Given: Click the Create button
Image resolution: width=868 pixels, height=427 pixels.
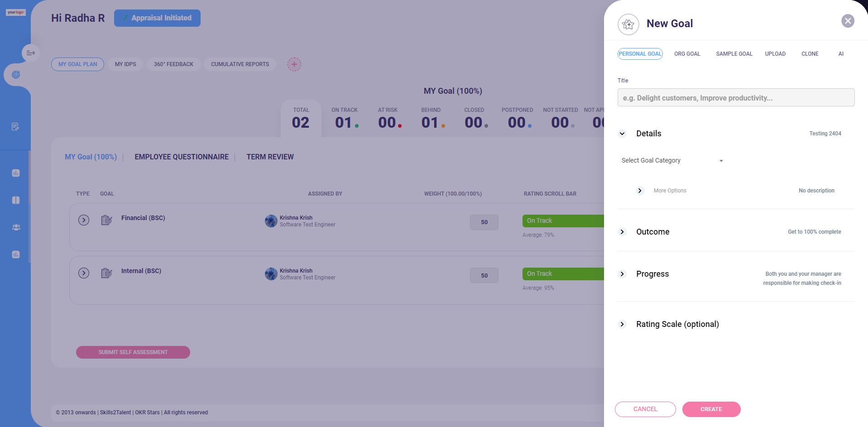Looking at the screenshot, I should (x=711, y=409).
